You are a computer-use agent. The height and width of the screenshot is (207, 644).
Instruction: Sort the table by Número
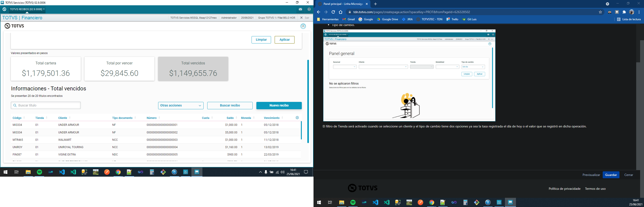click(x=154, y=118)
